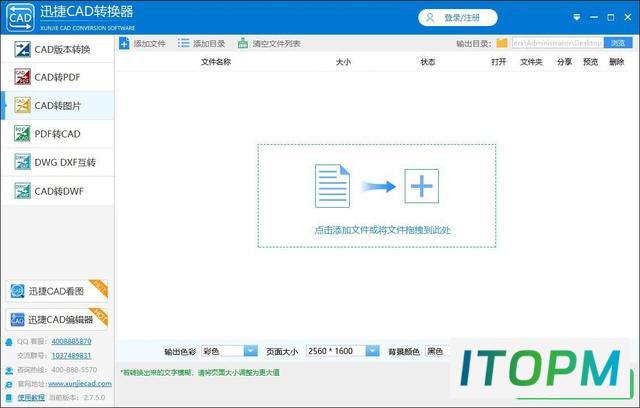Click the plus box in drop zone

[422, 186]
